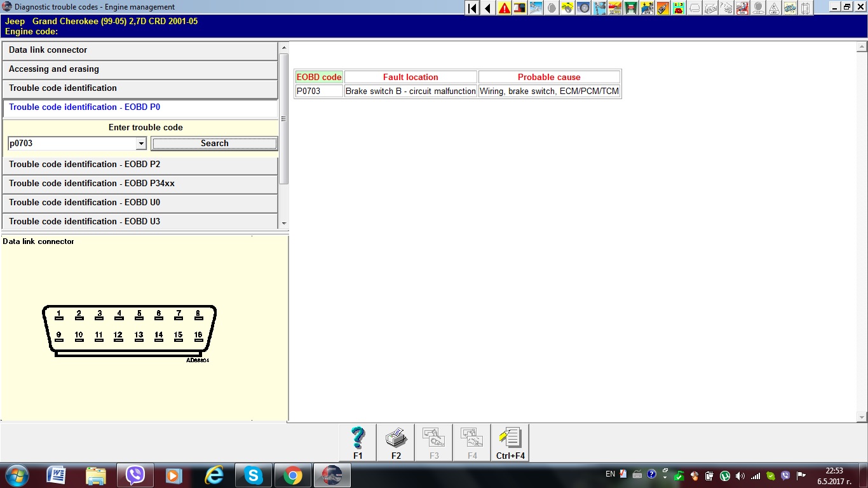The height and width of the screenshot is (488, 868).
Task: Click the 'Data link connector' diagram caption
Action: 38,241
